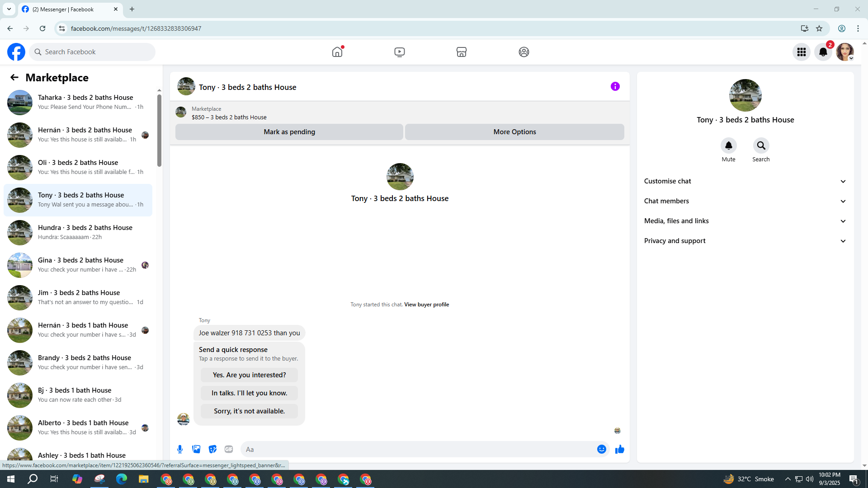868x488 pixels.
Task: Bookmark this page with star icon
Action: pos(819,28)
